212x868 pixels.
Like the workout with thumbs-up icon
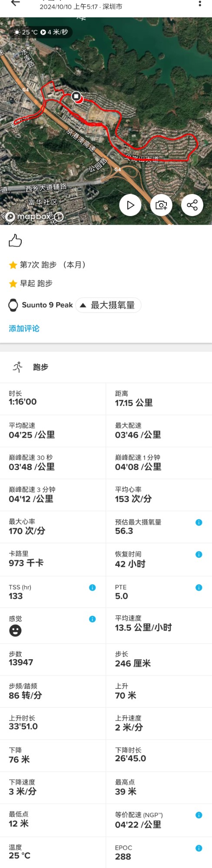(15, 240)
